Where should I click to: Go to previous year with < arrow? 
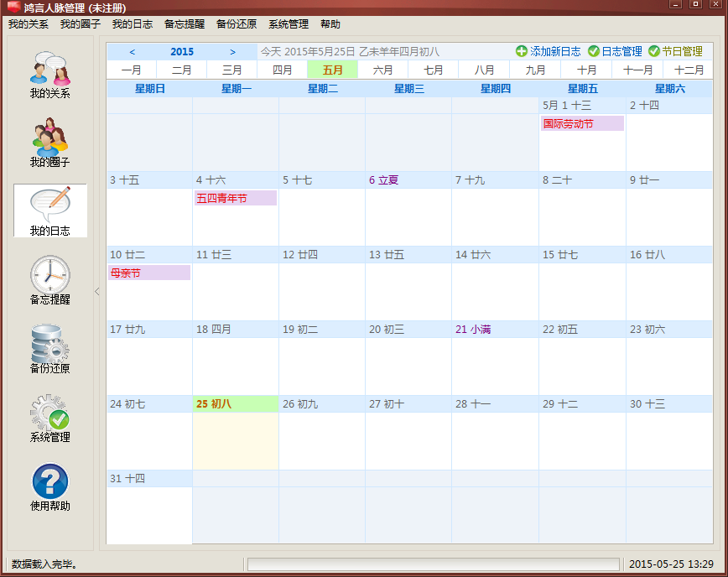tap(132, 52)
